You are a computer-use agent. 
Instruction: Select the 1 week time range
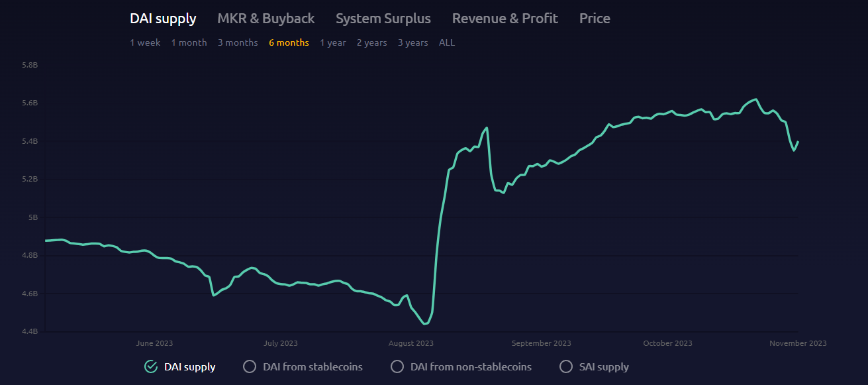(145, 42)
